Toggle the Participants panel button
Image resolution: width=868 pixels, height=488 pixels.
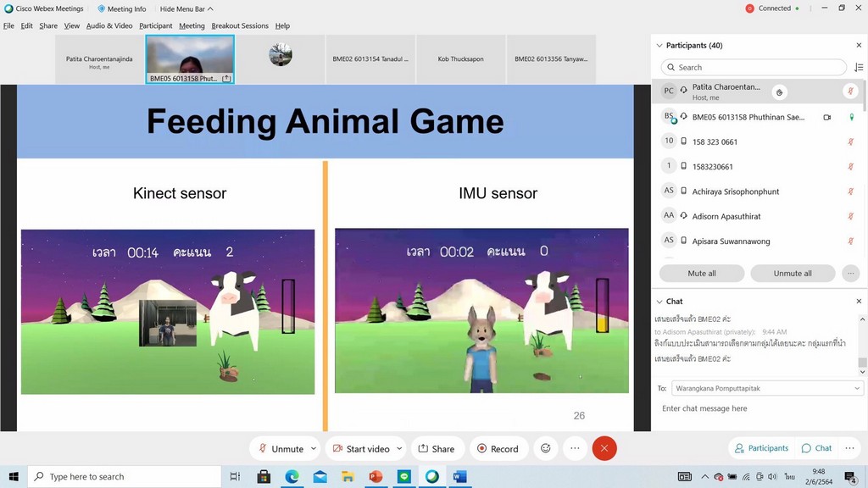(761, 448)
